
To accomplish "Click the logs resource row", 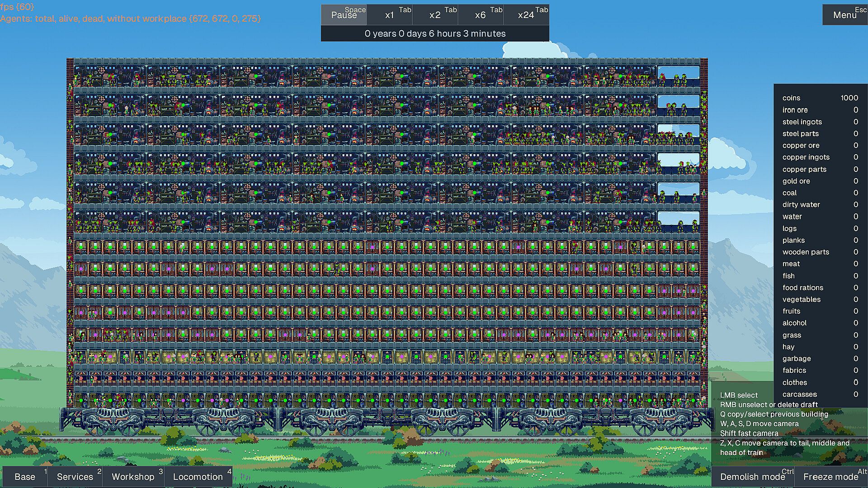I will coord(820,228).
